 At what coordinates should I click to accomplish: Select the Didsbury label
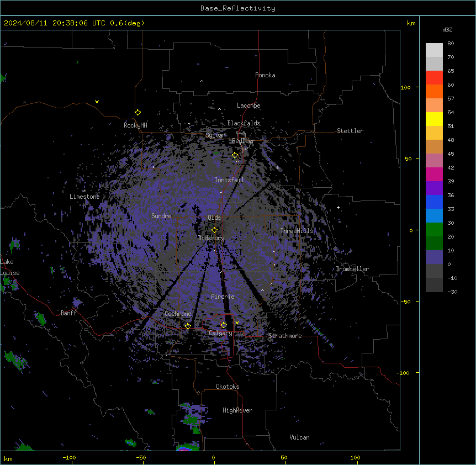pos(211,238)
